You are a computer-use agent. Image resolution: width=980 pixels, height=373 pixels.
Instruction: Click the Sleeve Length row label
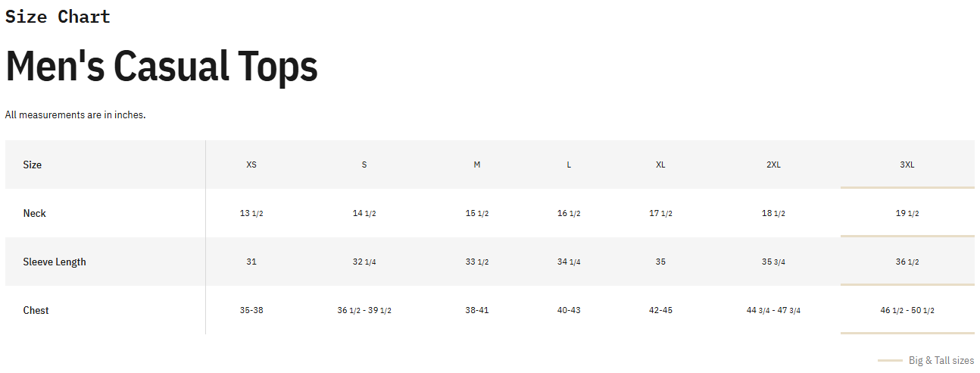click(55, 262)
